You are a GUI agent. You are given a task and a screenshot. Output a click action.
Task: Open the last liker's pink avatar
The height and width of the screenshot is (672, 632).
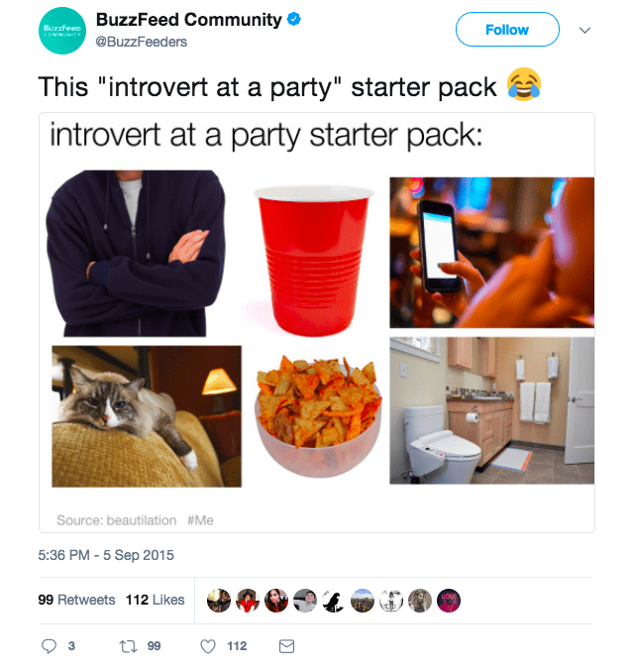coord(449,600)
